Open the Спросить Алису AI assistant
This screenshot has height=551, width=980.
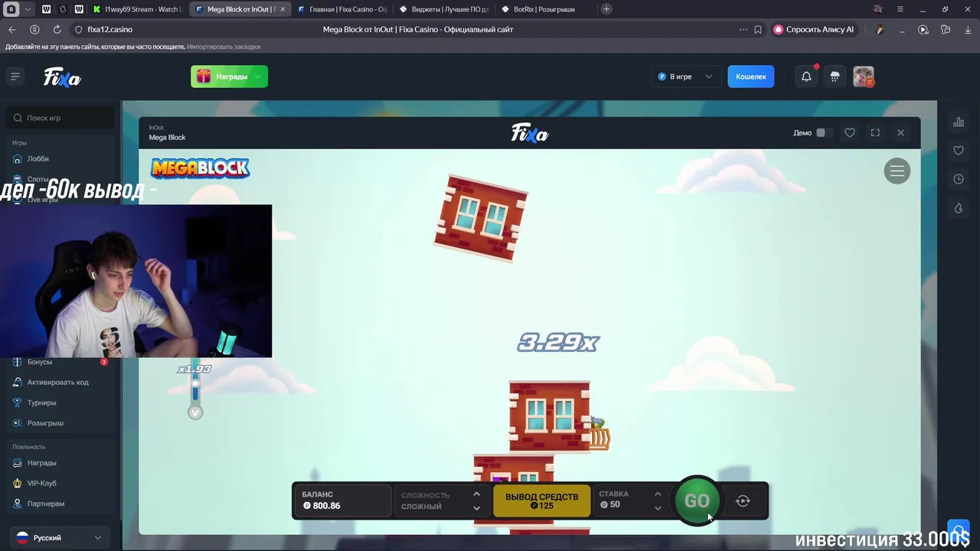pyautogui.click(x=813, y=30)
